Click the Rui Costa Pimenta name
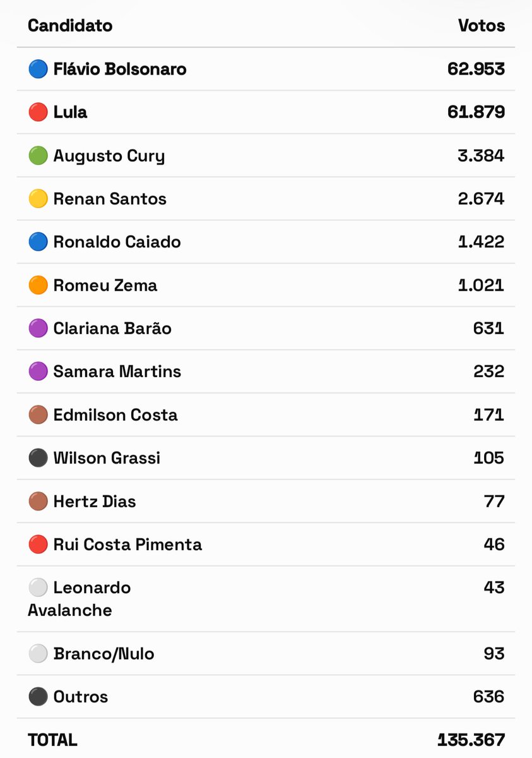This screenshot has width=532, height=758. (x=127, y=544)
